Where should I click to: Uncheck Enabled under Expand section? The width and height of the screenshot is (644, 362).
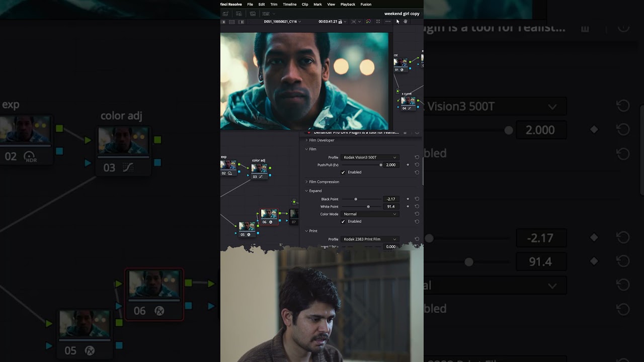tap(343, 221)
